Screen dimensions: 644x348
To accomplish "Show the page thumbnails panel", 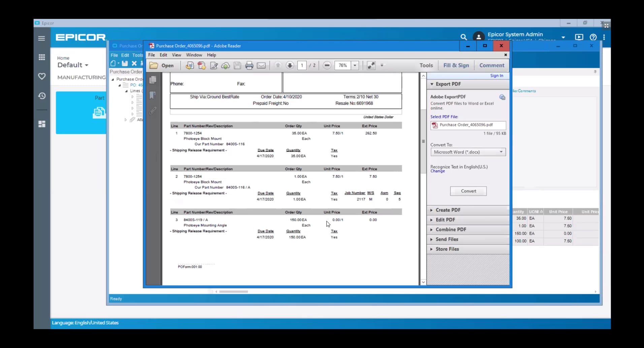I will (x=153, y=80).
